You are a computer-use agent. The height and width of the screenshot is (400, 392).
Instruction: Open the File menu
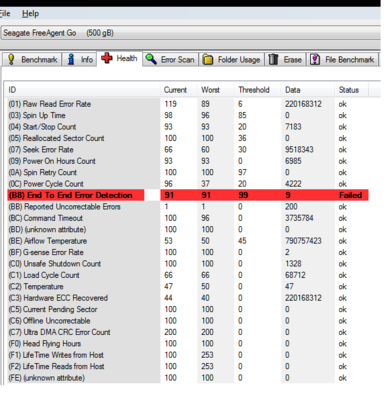(5, 14)
